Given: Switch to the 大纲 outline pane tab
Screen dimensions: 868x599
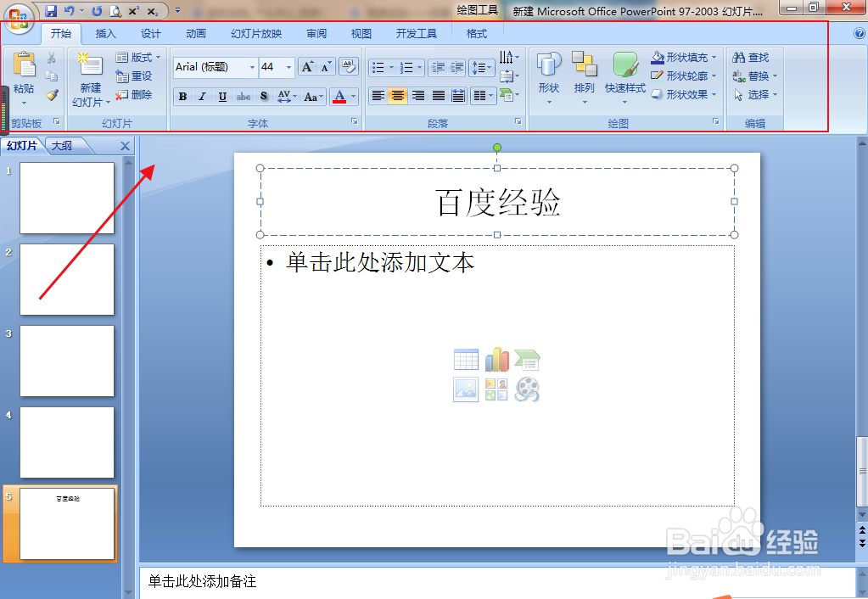Looking at the screenshot, I should pyautogui.click(x=62, y=146).
